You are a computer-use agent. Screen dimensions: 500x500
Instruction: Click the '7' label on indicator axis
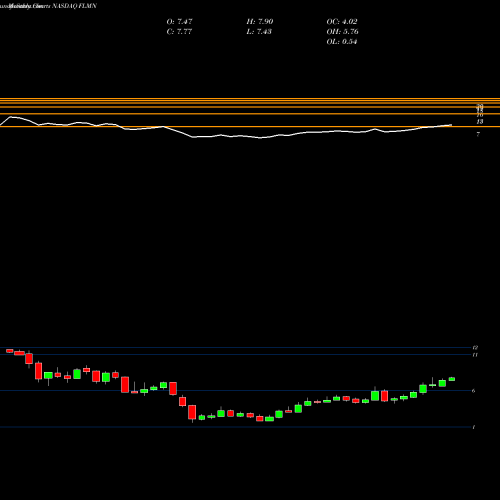(478, 134)
